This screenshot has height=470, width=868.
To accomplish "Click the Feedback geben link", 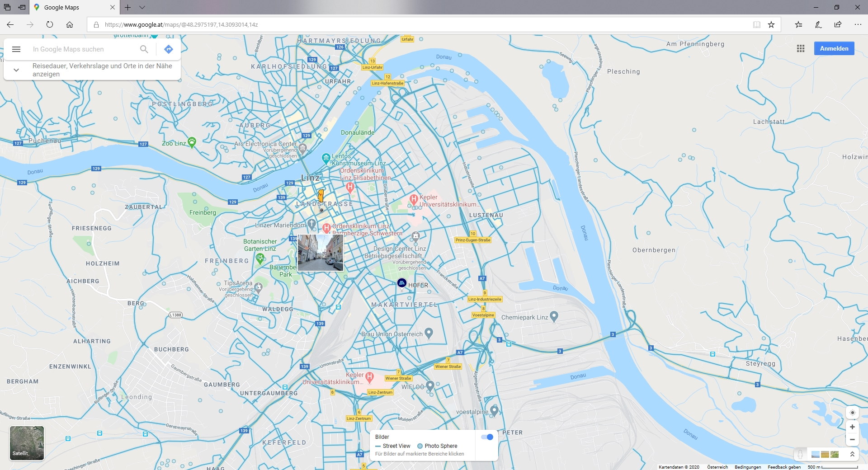I will click(784, 467).
